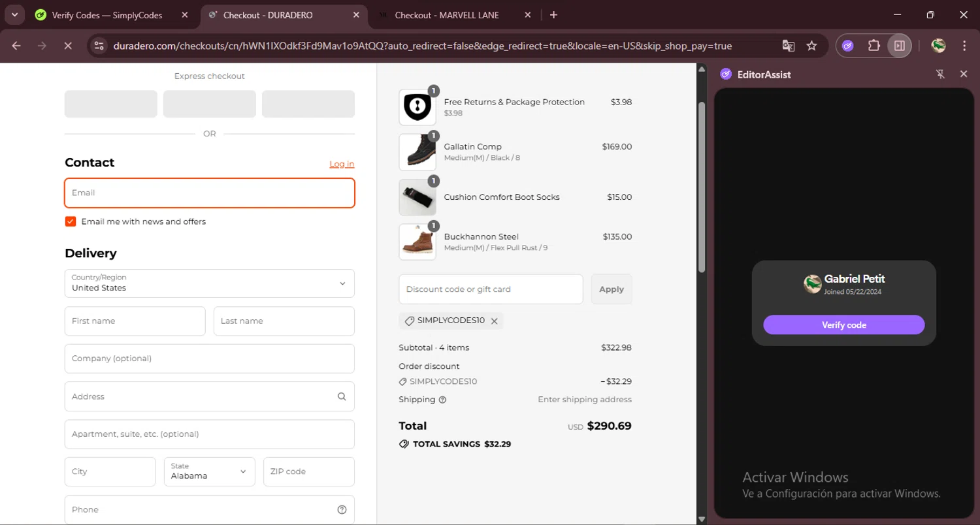The width and height of the screenshot is (980, 525).
Task: Click the TOTAL SAVINGS tag icon
Action: tap(404, 444)
